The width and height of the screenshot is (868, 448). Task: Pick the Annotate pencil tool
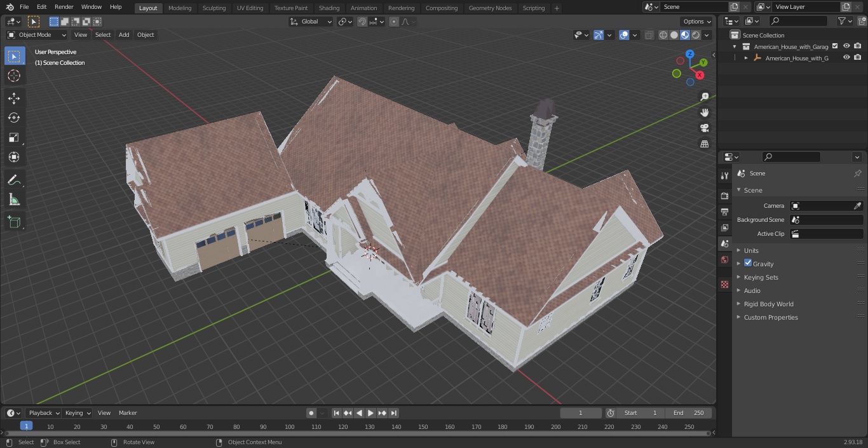coord(14,180)
